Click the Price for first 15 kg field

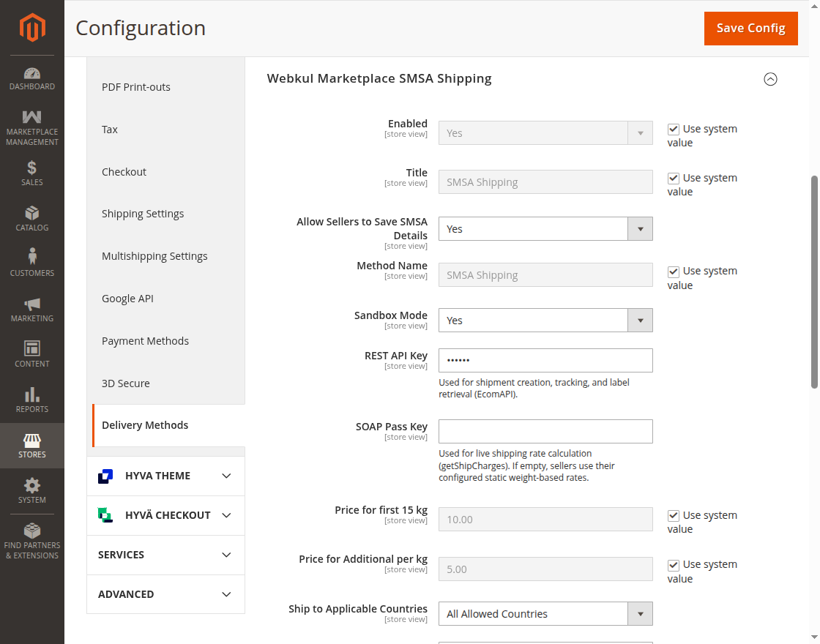click(x=545, y=520)
